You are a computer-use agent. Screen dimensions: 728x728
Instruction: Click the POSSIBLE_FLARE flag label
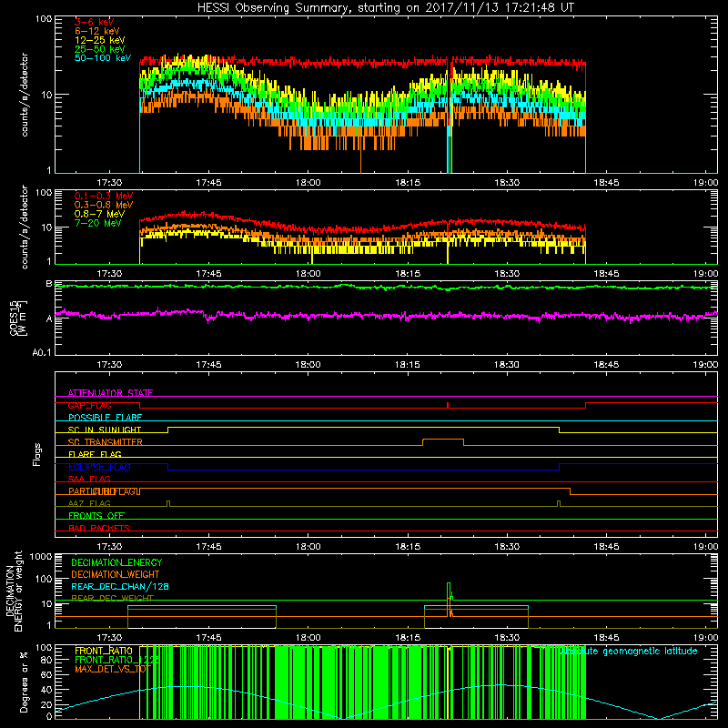[105, 418]
